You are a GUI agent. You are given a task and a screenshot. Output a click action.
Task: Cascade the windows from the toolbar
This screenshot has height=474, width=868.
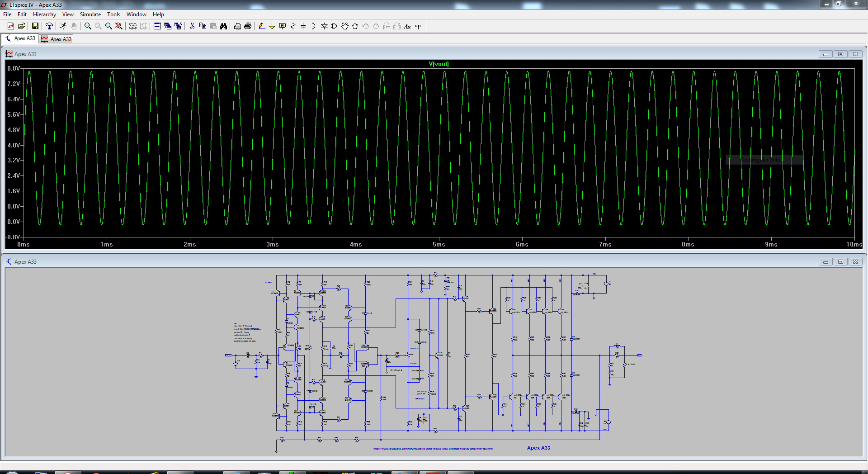click(x=168, y=26)
